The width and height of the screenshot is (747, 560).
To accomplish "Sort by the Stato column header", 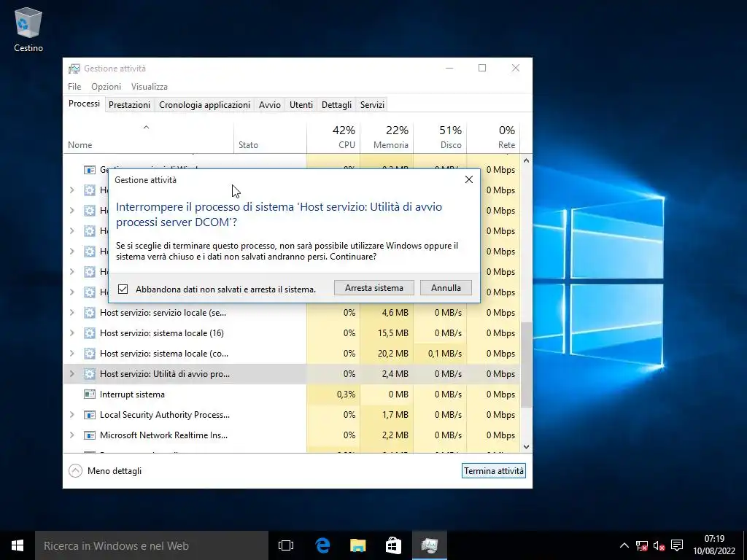I will click(x=270, y=137).
